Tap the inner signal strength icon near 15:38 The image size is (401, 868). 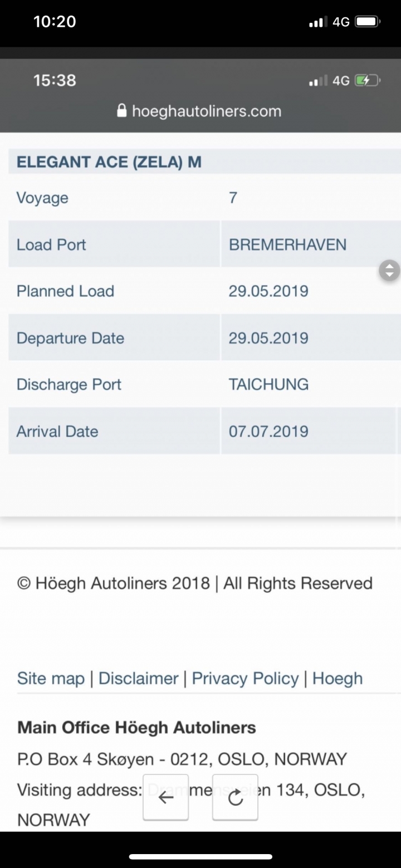pyautogui.click(x=317, y=81)
